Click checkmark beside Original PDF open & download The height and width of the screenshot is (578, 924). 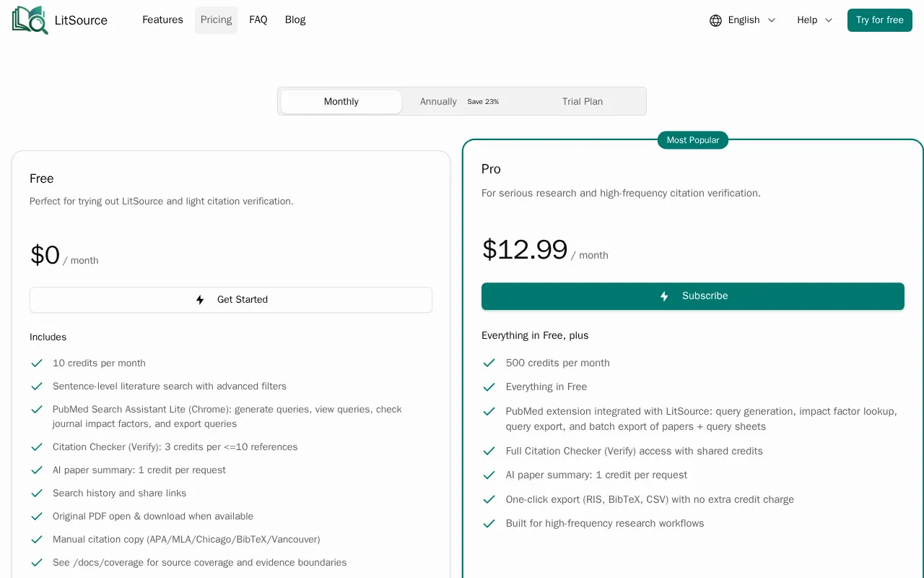click(37, 517)
